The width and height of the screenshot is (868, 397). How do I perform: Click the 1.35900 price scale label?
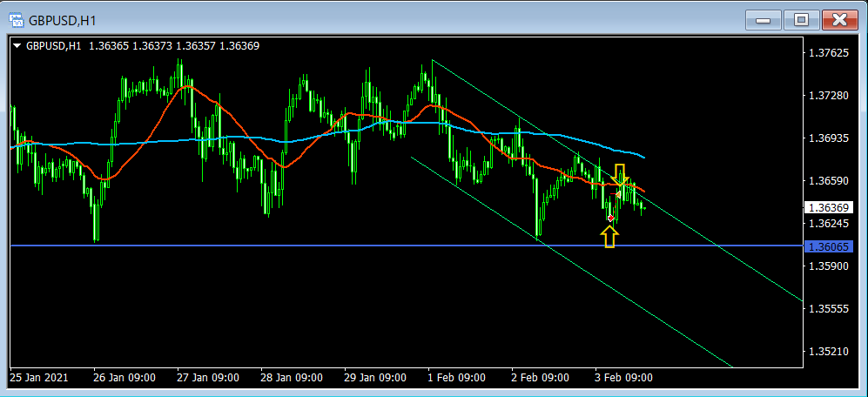(x=829, y=266)
